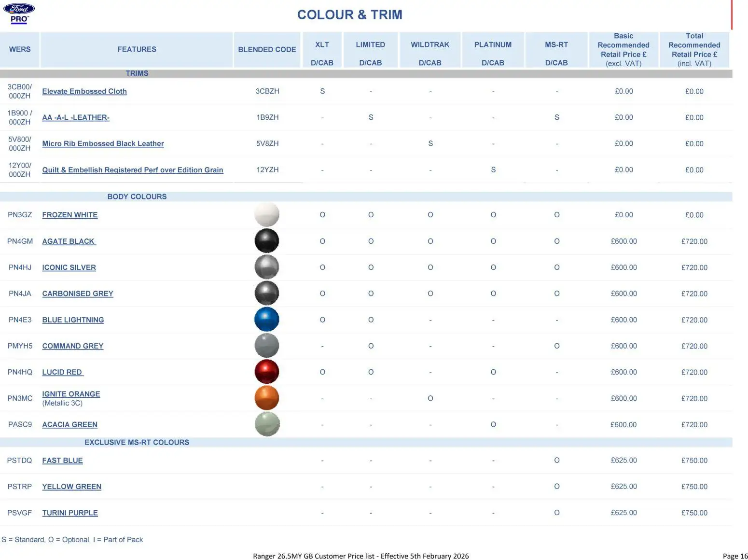The height and width of the screenshot is (560, 748).
Task: Choose the Acacia Green colour swatch
Action: (267, 424)
